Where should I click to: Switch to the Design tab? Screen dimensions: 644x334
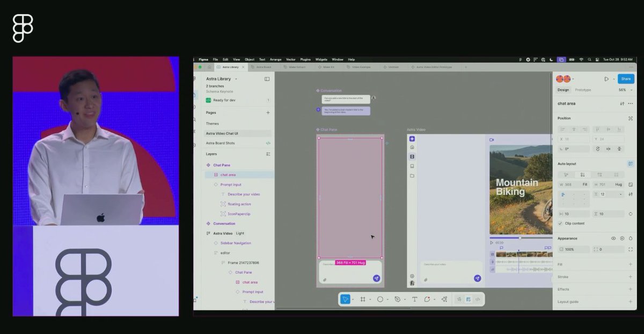(563, 90)
